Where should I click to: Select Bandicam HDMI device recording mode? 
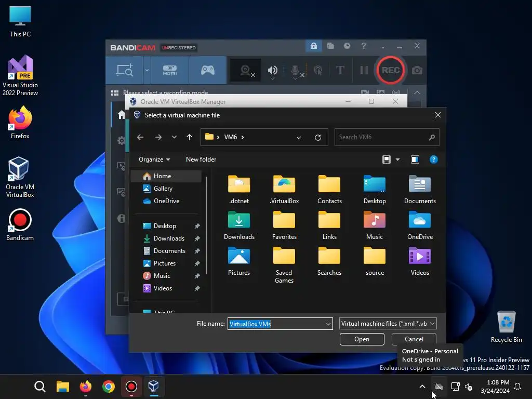pos(170,70)
